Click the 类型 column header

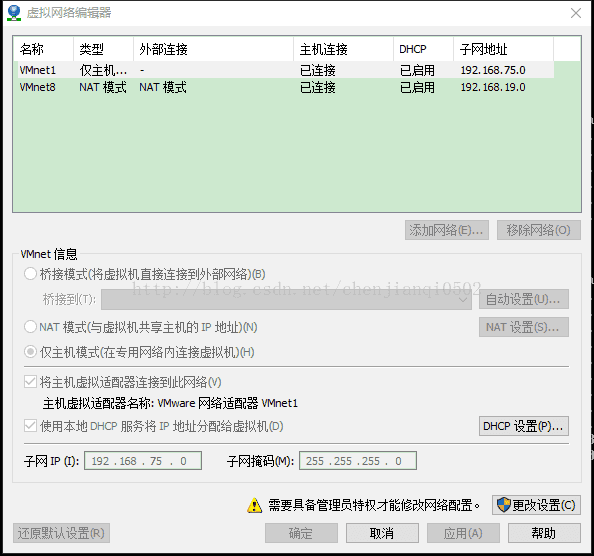point(103,49)
